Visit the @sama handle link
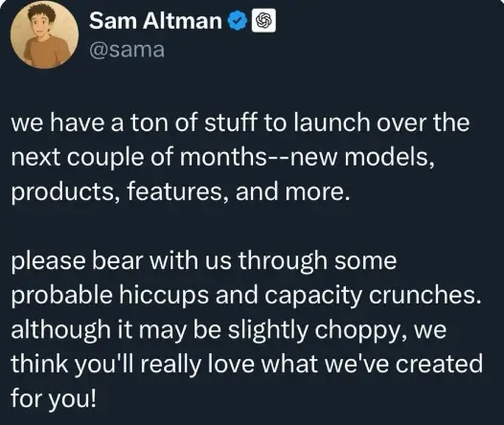 click(126, 50)
